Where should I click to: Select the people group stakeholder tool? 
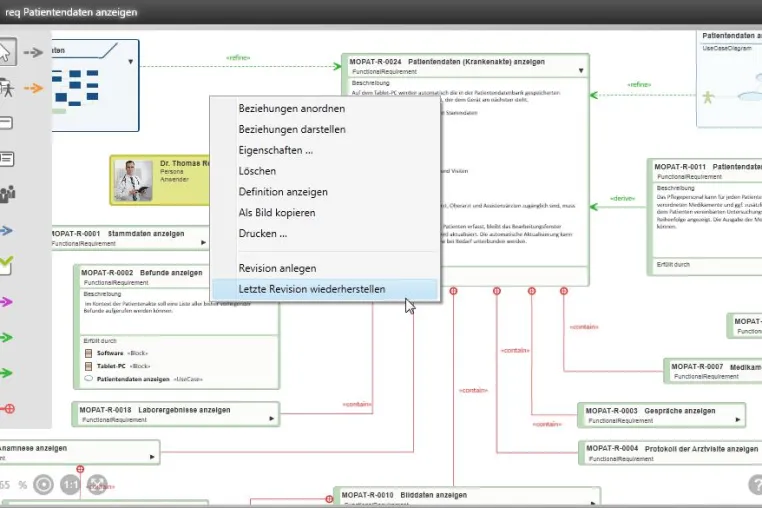(x=7, y=194)
